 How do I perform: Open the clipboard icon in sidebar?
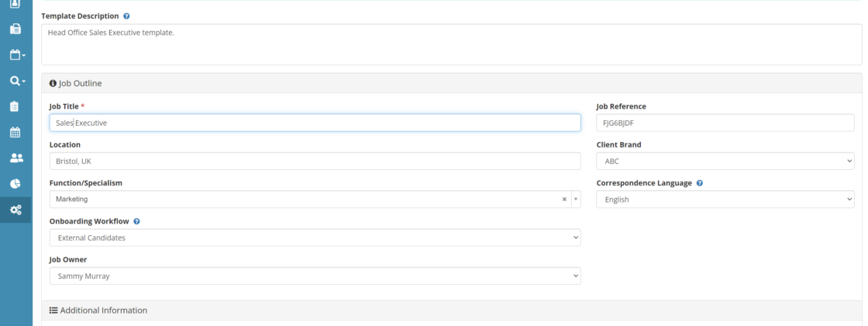pyautogui.click(x=15, y=106)
